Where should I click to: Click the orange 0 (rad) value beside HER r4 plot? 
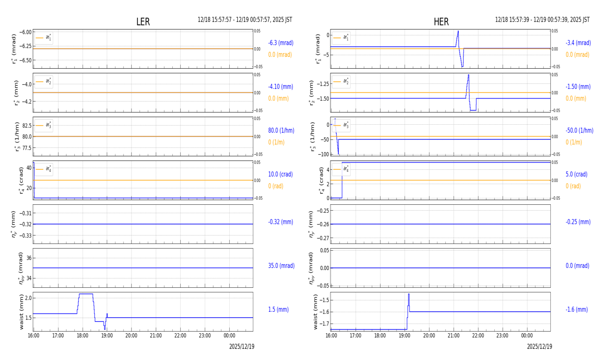pyautogui.click(x=573, y=186)
